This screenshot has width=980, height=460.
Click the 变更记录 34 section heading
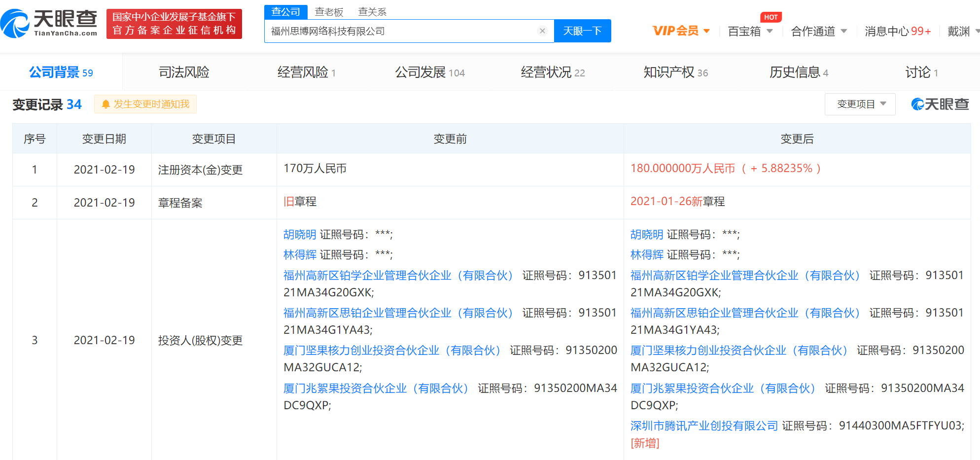(47, 104)
